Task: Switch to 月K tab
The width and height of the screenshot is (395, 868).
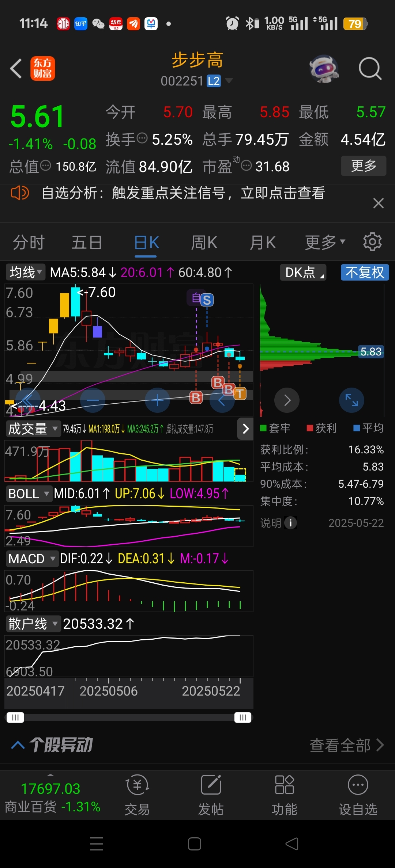Action: coord(263,242)
